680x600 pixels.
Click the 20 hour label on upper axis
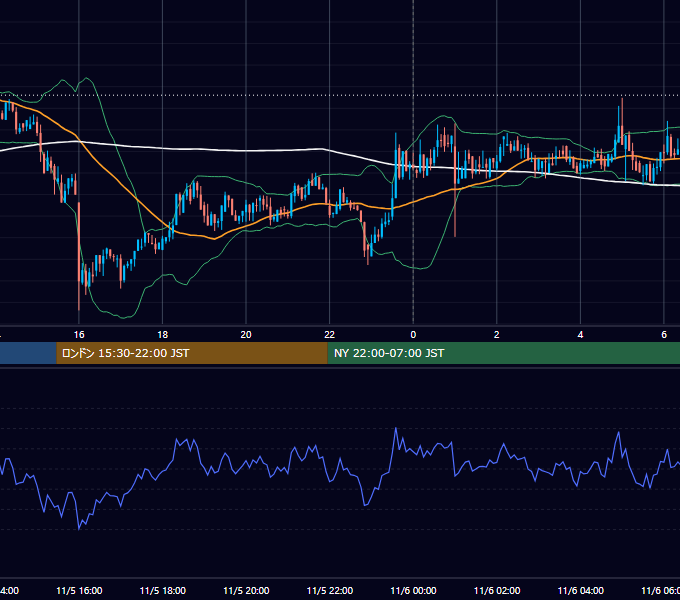point(246,335)
